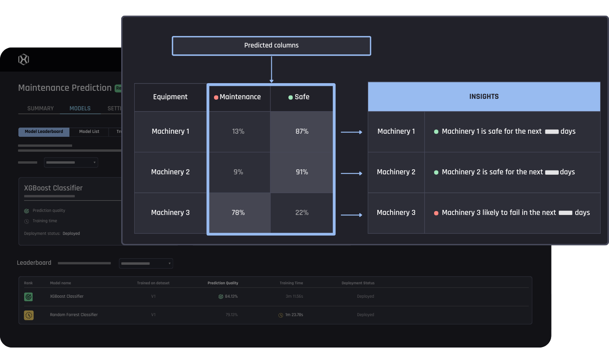609x364 pixels.
Task: Click the Training time clock icon in the XGBoost card
Action: (x=26, y=221)
